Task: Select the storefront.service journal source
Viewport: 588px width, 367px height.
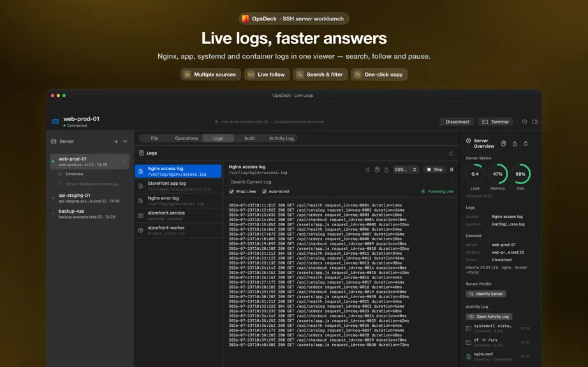Action: pyautogui.click(x=178, y=215)
